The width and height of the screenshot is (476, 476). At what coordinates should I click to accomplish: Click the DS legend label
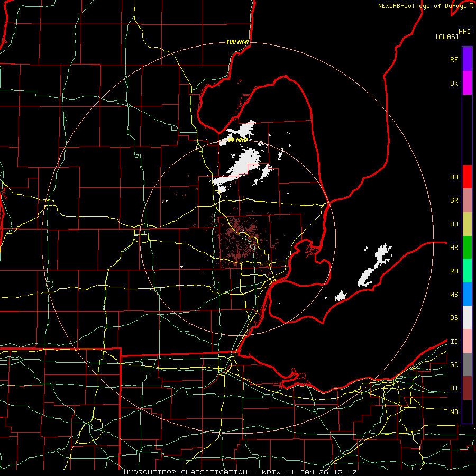point(454,317)
